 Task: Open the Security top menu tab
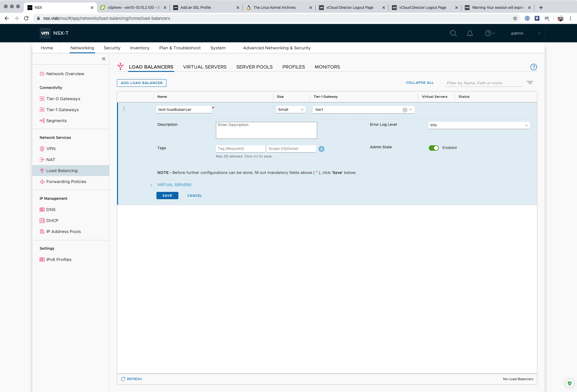pos(112,48)
